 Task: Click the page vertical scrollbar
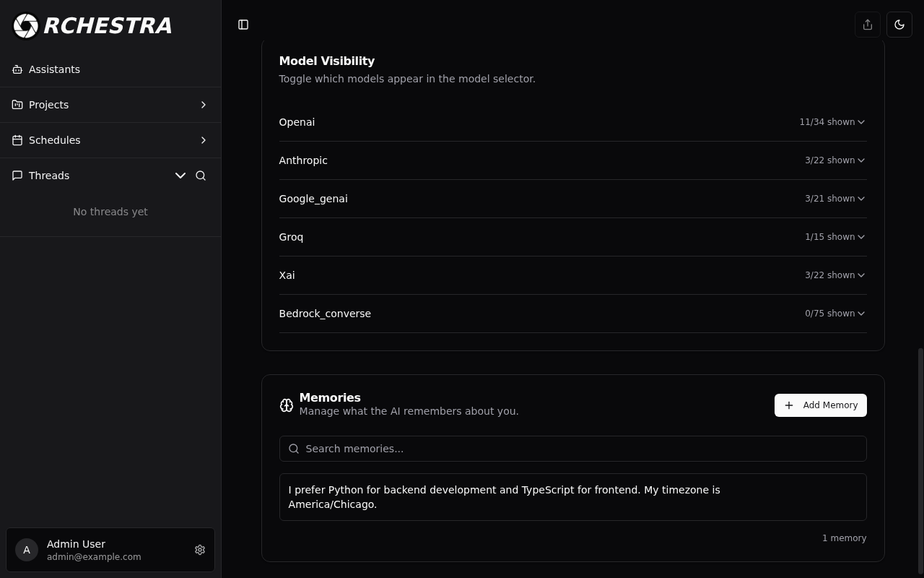click(920, 462)
